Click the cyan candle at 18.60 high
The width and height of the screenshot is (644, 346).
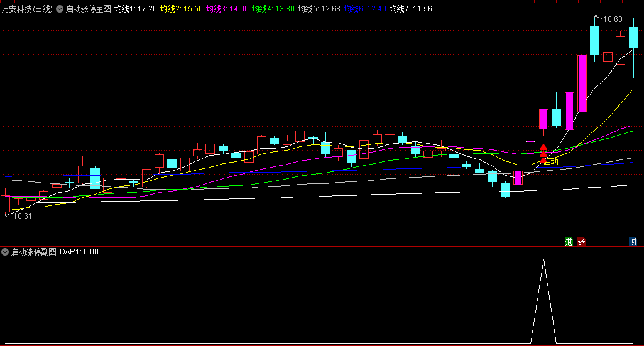(595, 40)
